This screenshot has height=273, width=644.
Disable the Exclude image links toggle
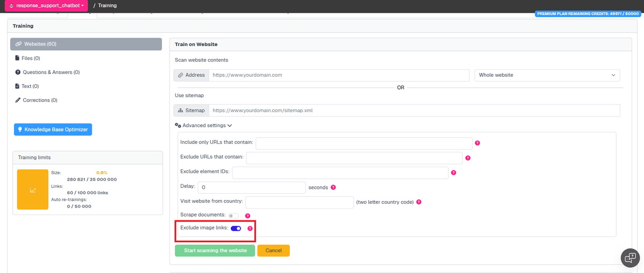(x=236, y=228)
